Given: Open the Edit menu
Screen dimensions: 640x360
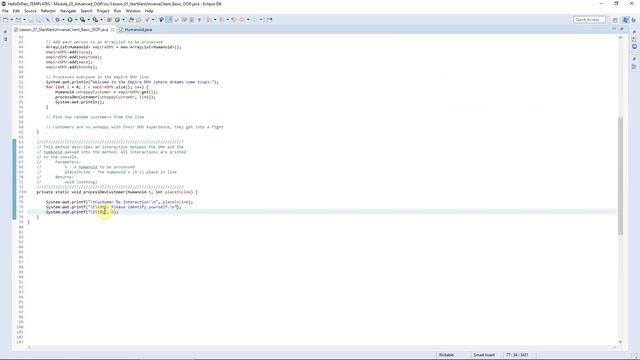Looking at the screenshot, I should (x=16, y=11).
